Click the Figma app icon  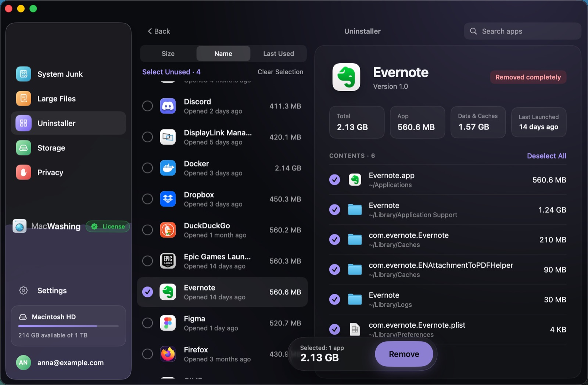(x=168, y=323)
